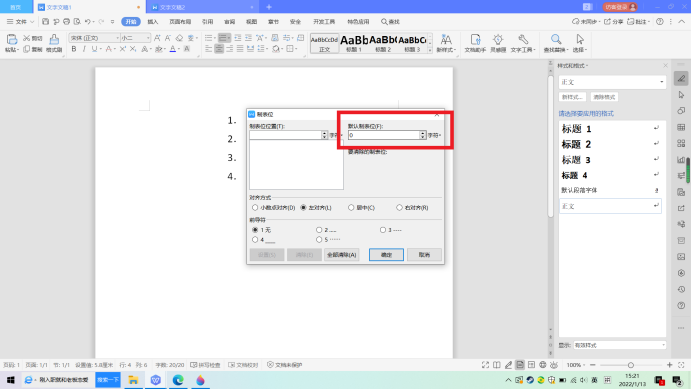692x389 pixels.
Task: Click the Windows Start button
Action: pos(11,380)
